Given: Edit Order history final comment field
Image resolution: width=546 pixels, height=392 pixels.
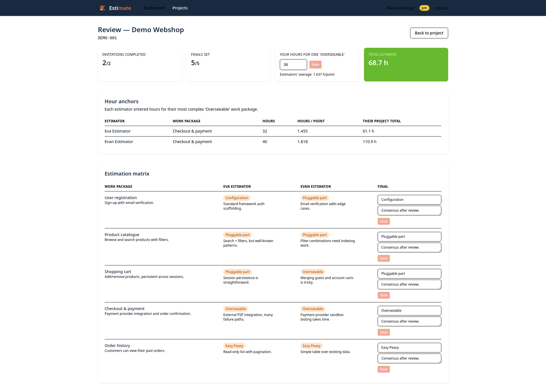Looking at the screenshot, I should 409,358.
